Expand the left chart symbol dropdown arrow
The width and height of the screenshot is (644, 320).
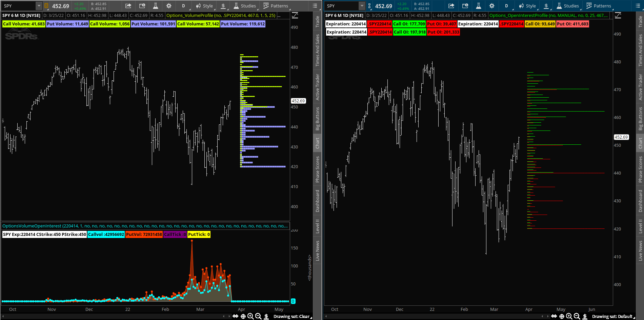[39, 6]
